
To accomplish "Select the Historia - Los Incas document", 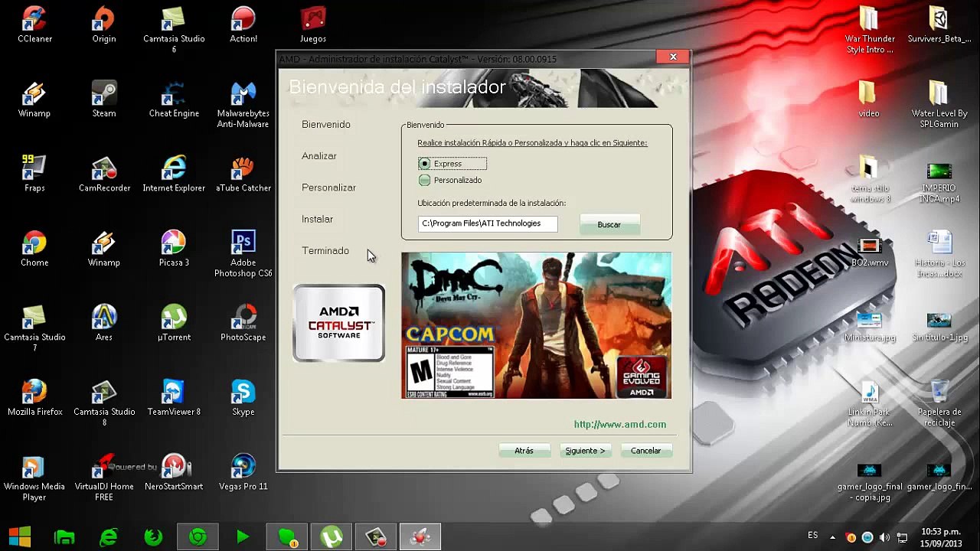I will click(939, 254).
